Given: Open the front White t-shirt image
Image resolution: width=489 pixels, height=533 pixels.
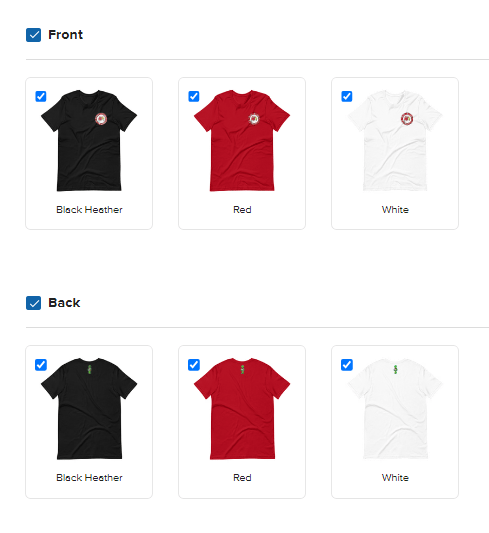Looking at the screenshot, I should tap(395, 140).
